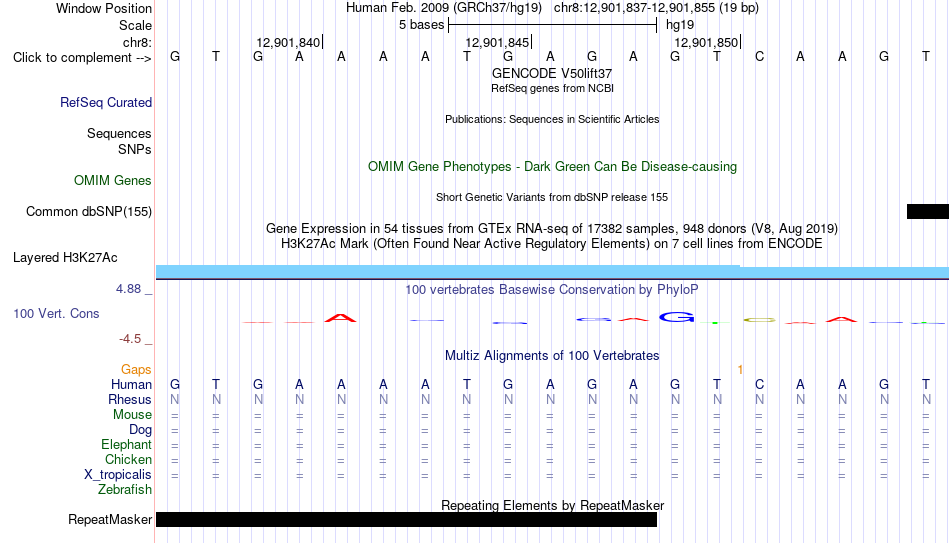Click the 'Sequences' track label
Image resolution: width=950 pixels, height=543 pixels.
coord(119,133)
